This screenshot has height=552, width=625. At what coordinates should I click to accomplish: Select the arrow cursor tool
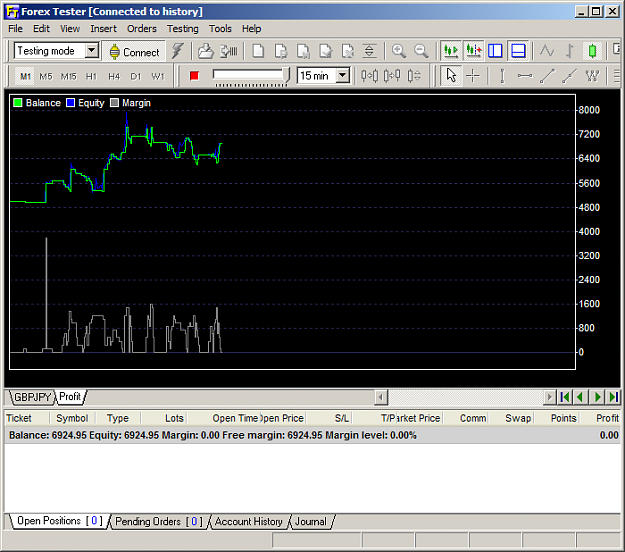451,76
